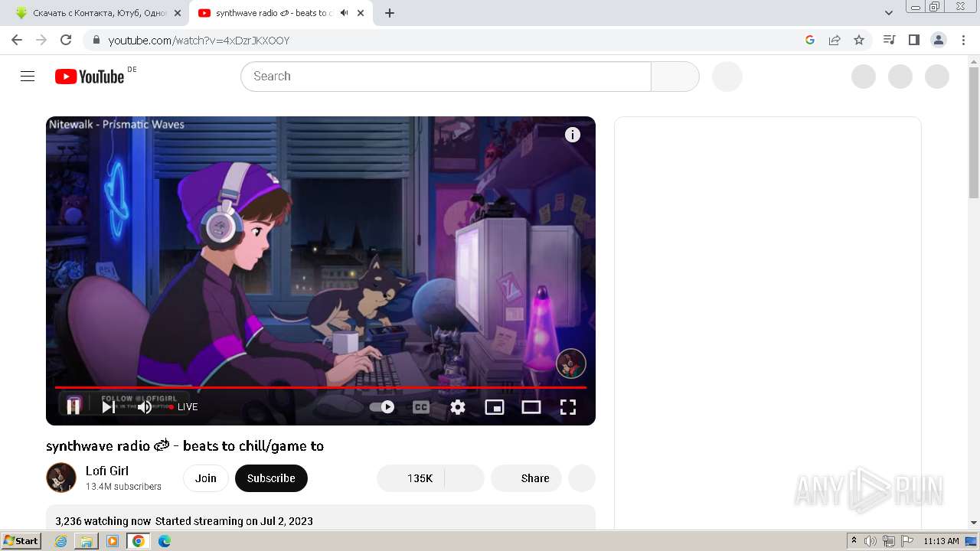Focus the YouTube Search field

coord(446,77)
